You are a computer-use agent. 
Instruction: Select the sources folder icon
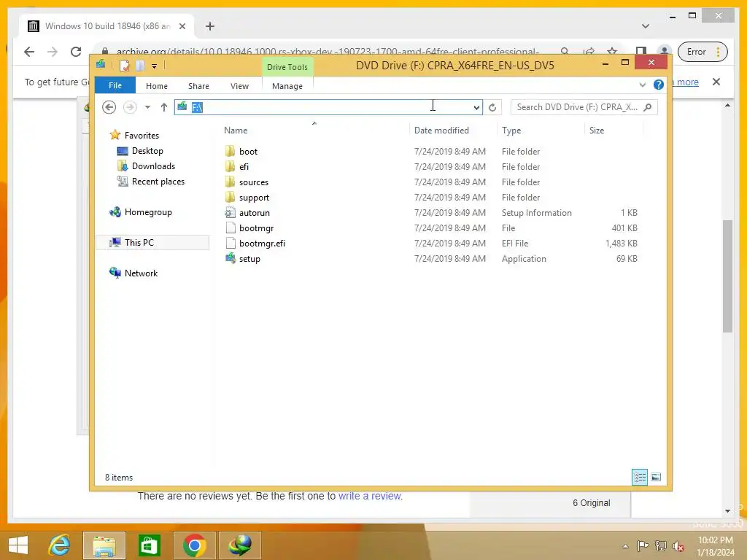pos(230,182)
